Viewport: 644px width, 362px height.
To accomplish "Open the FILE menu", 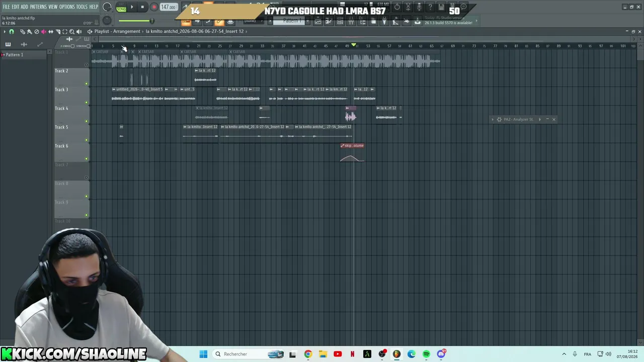I will click(x=6, y=7).
